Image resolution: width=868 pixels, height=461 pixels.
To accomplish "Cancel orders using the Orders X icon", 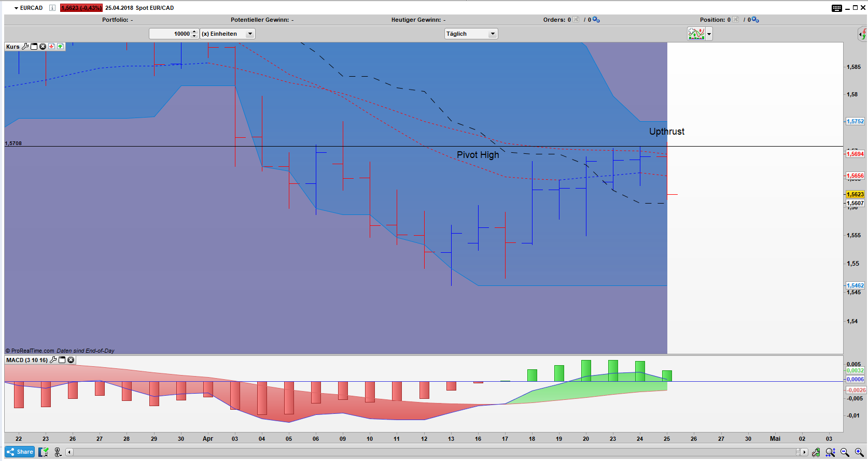I will (576, 20).
